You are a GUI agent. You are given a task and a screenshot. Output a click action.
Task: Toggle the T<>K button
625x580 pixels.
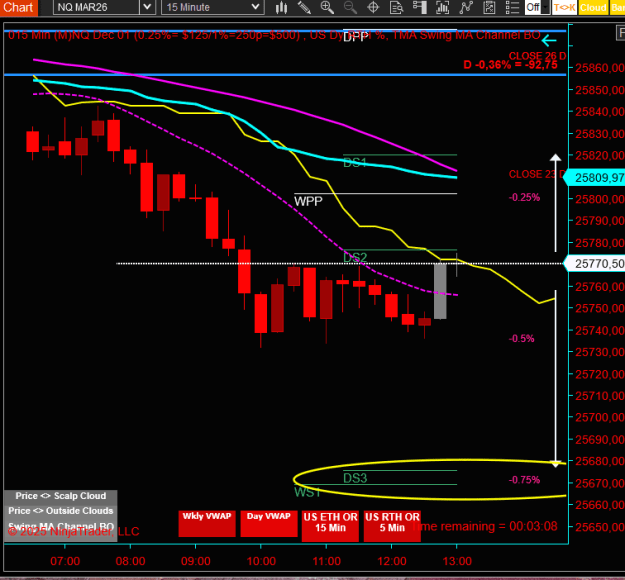pyautogui.click(x=564, y=8)
